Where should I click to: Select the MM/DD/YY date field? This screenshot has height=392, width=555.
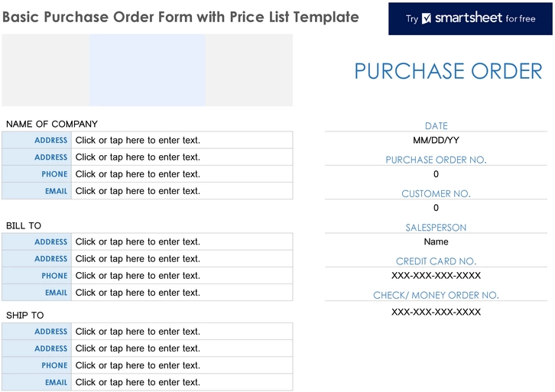(436, 141)
